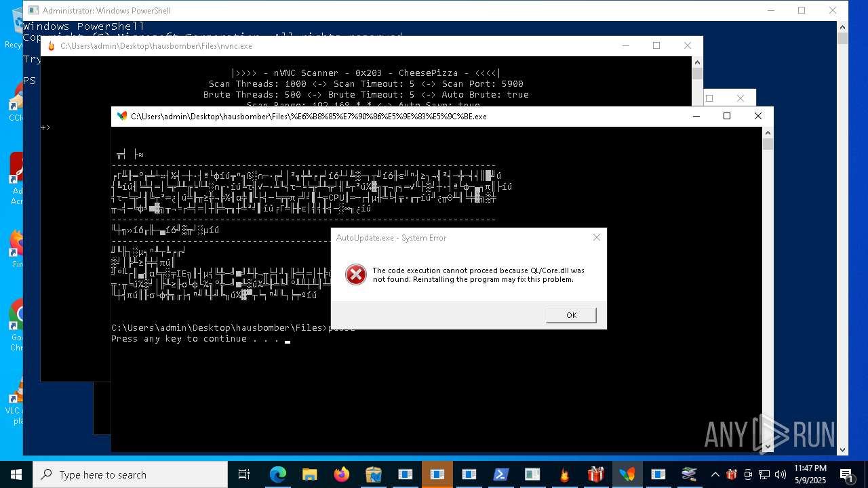868x488 pixels.
Task: Click the stacked books taskbar icon
Action: pos(690,474)
